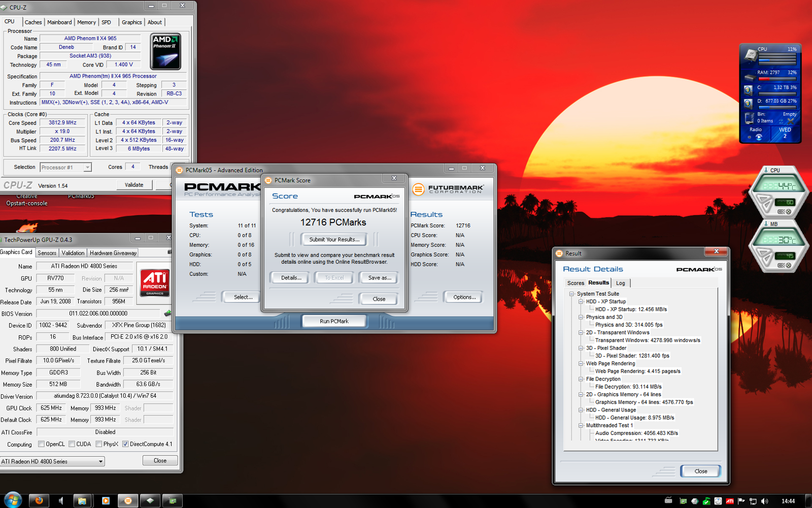Image resolution: width=812 pixels, height=508 pixels.
Task: Click the BIOS Version field in GPU-Z
Action: click(x=98, y=313)
